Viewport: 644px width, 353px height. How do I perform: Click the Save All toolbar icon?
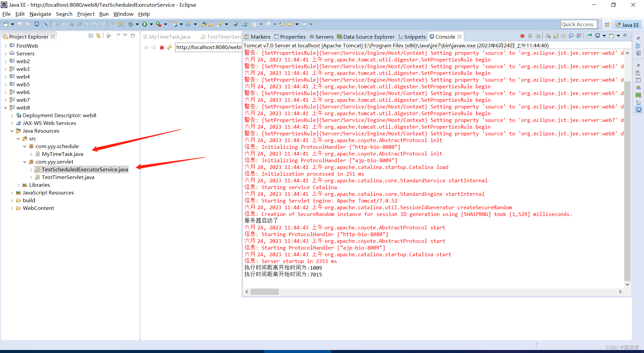point(27,24)
